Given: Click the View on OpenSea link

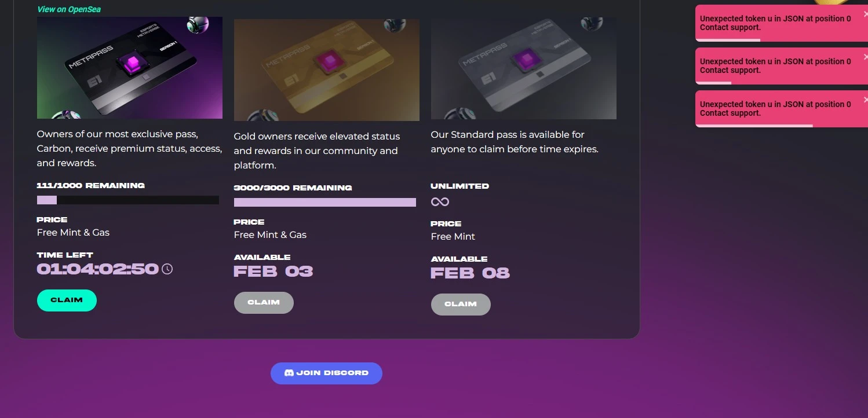Looking at the screenshot, I should tap(69, 9).
